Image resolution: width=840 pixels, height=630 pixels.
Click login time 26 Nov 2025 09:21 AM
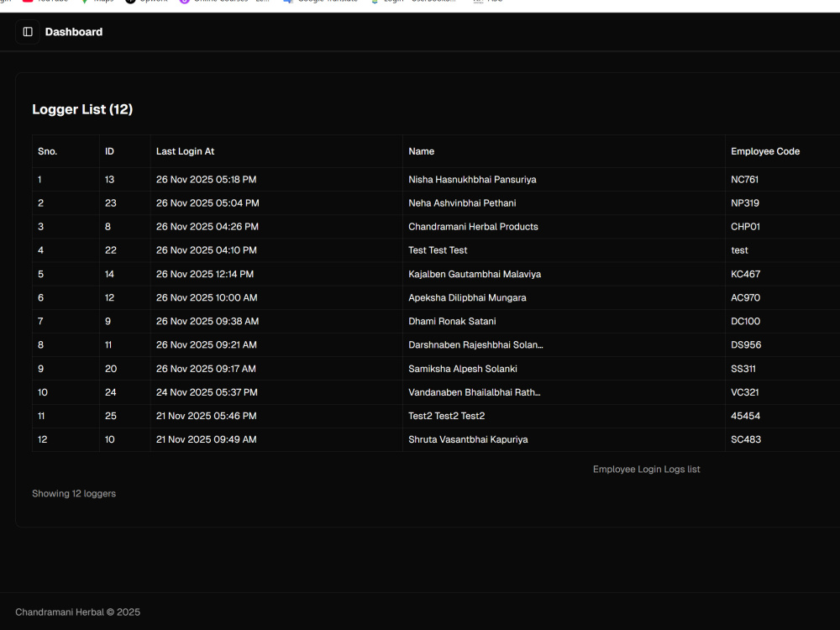coord(207,345)
